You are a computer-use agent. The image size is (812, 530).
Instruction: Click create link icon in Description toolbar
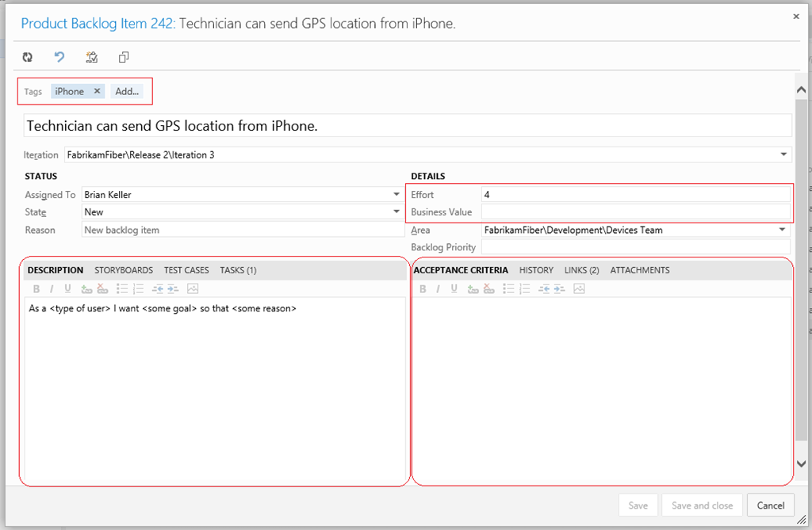pyautogui.click(x=86, y=289)
